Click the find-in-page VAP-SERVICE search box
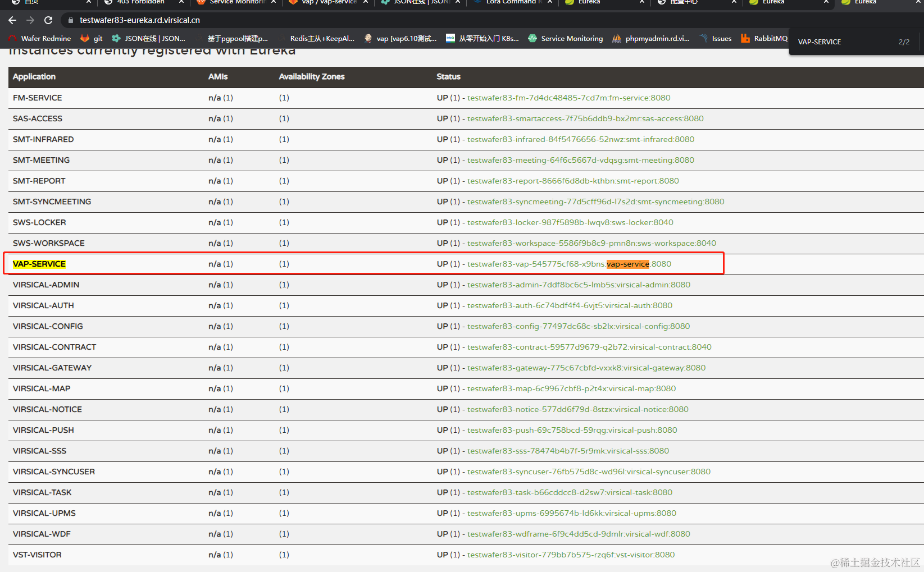Image resolution: width=924 pixels, height=572 pixels. 843,42
